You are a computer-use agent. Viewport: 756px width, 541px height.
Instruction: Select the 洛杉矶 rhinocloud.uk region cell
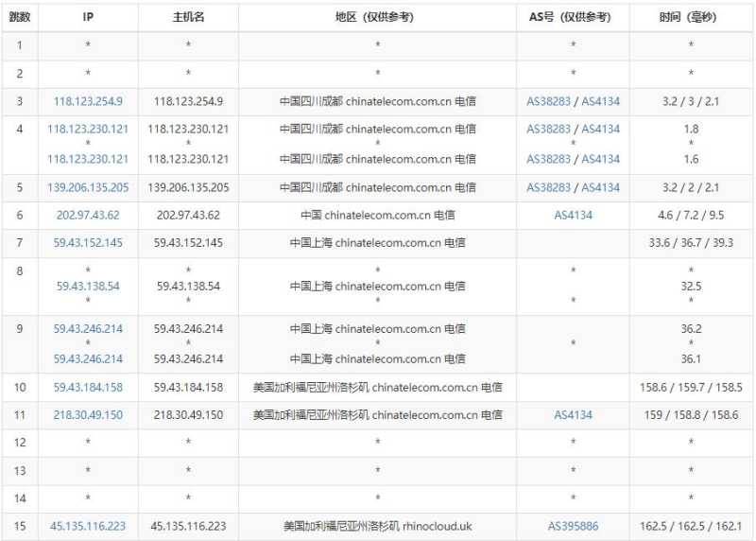point(377,526)
